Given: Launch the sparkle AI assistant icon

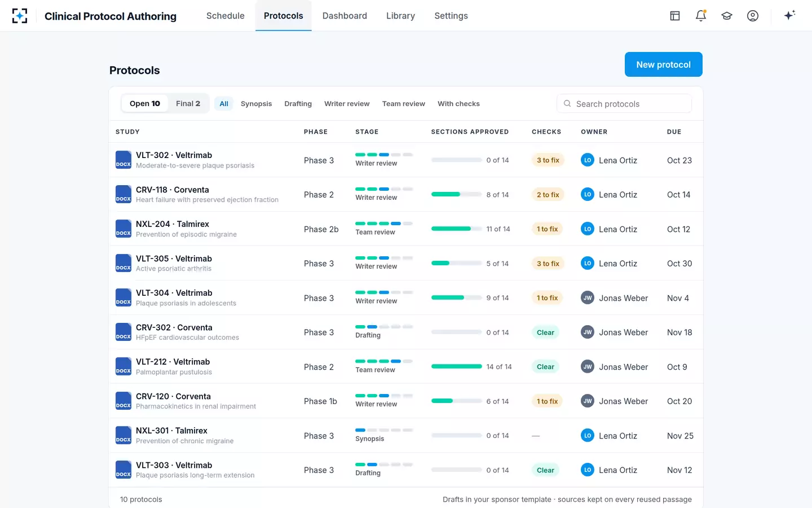Looking at the screenshot, I should pyautogui.click(x=789, y=15).
